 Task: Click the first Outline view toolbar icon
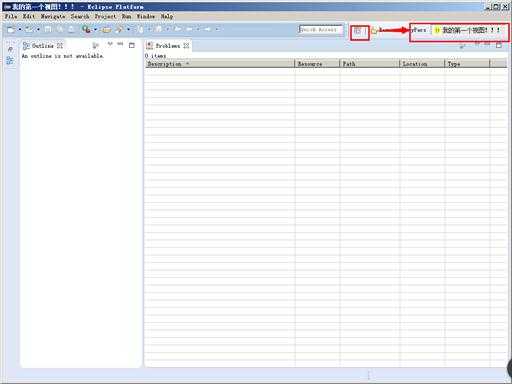pyautogui.click(x=96, y=45)
